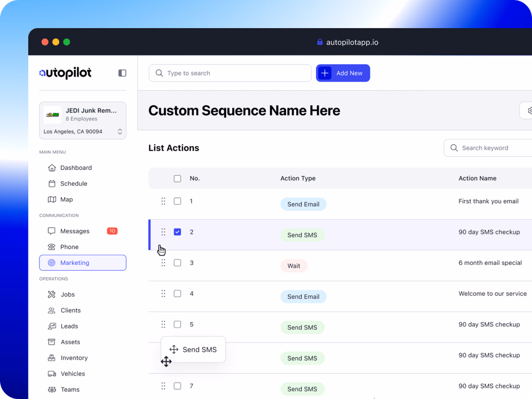Click the settings gear button beside title
This screenshot has height=399, width=532.
pos(528,111)
